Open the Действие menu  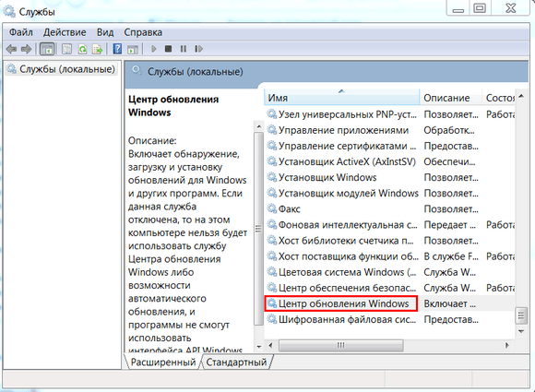(65, 32)
